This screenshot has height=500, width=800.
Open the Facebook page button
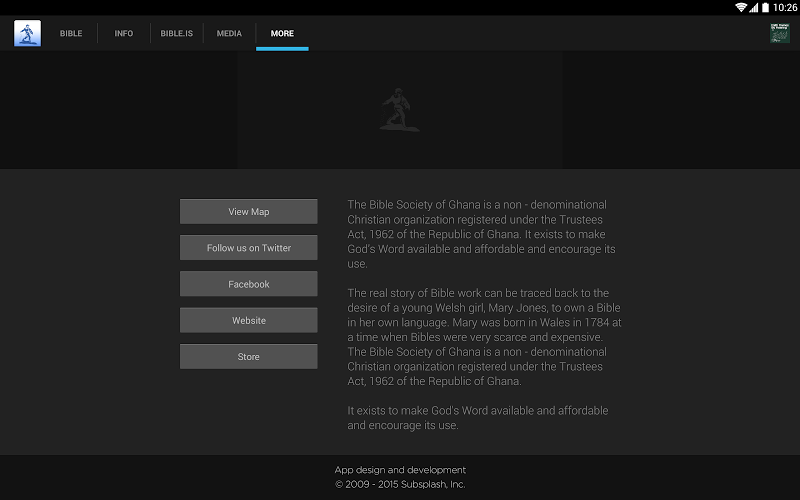point(248,284)
